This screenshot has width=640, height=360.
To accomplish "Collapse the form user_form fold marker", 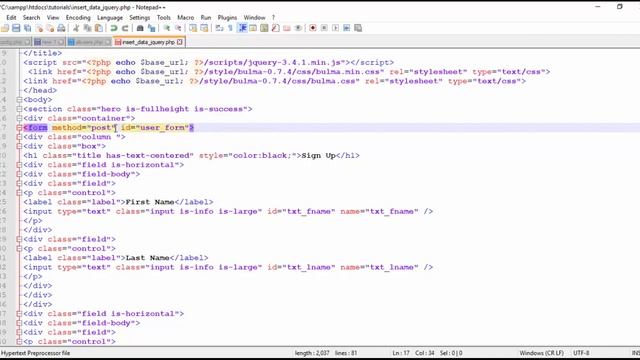I will click(x=19, y=128).
